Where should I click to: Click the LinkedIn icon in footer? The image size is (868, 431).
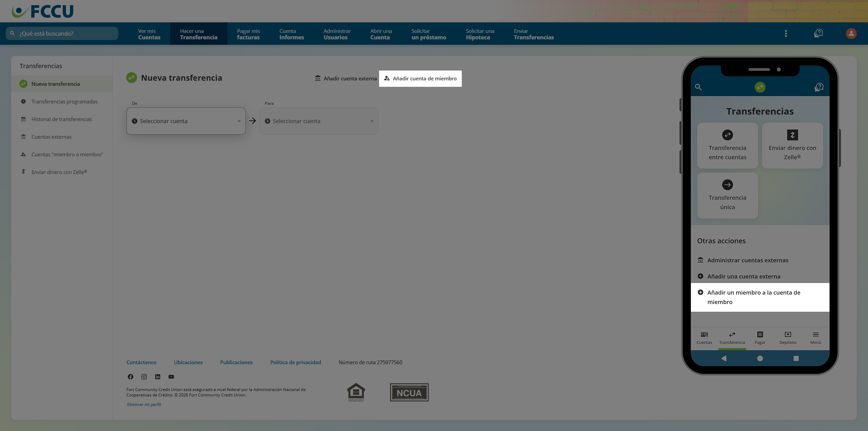coord(158,377)
